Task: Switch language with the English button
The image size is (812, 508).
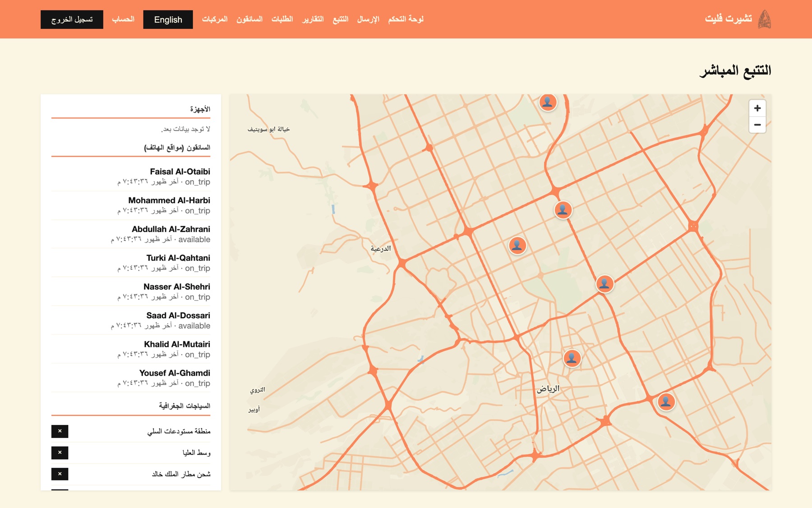Action: [x=168, y=19]
